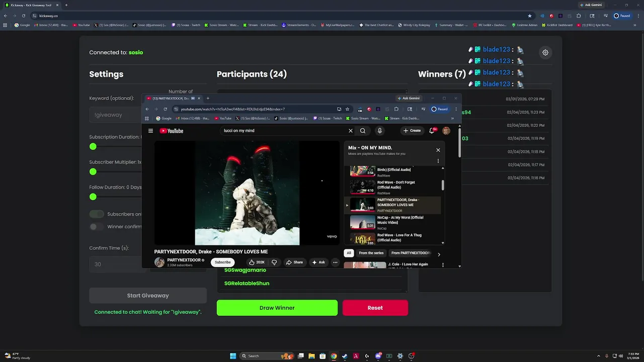Play Rod Wave - Don't Forget thumbnail
The image size is (644, 362).
pos(363,187)
